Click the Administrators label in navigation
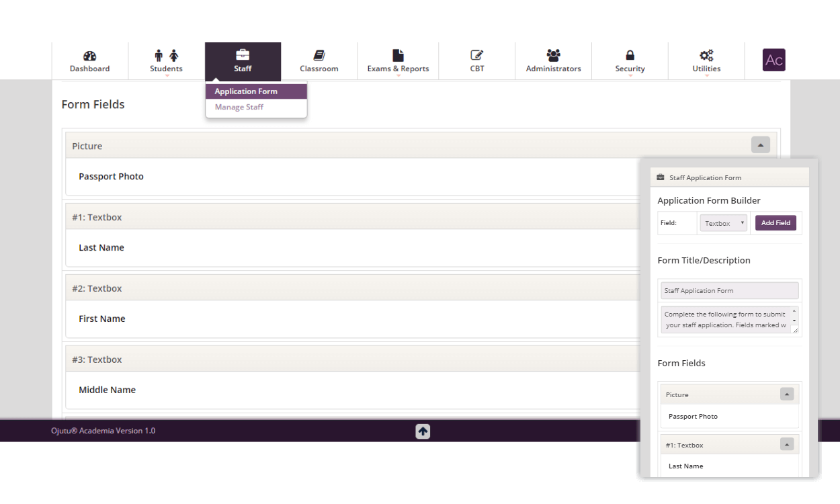Image resolution: width=840 pixels, height=504 pixels. 554,69
